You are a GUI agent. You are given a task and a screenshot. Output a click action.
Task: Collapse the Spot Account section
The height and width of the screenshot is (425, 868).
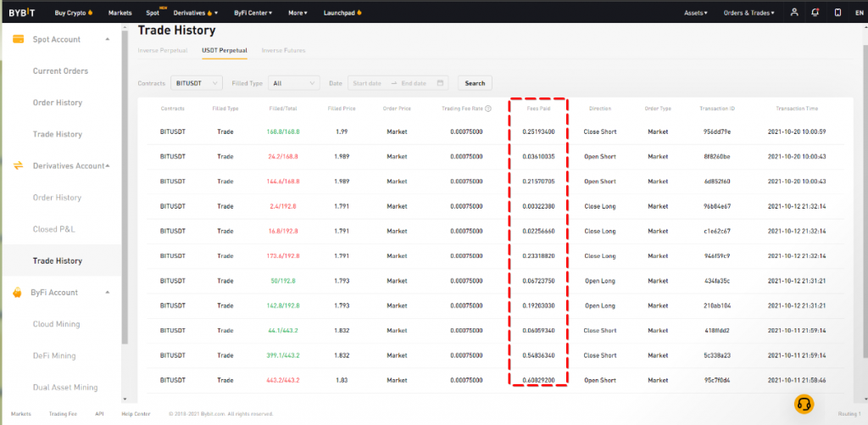[107, 39]
